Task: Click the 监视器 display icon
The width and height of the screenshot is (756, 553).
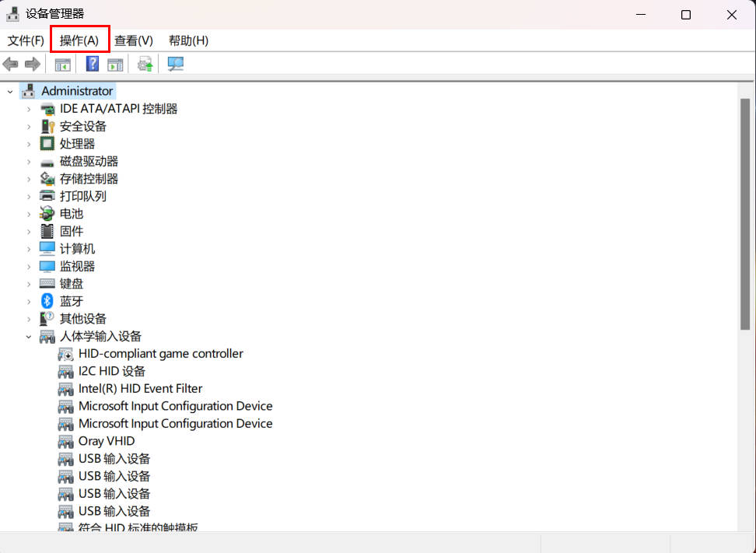Action: click(47, 266)
